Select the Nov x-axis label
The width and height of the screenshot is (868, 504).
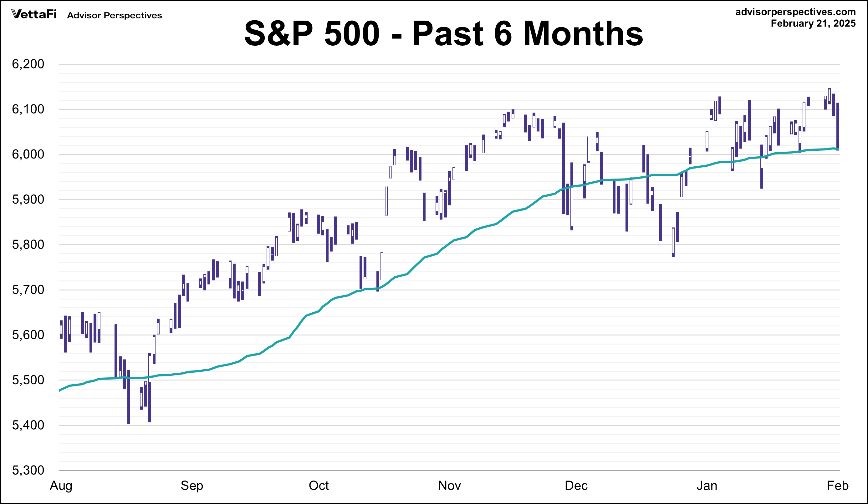click(449, 486)
